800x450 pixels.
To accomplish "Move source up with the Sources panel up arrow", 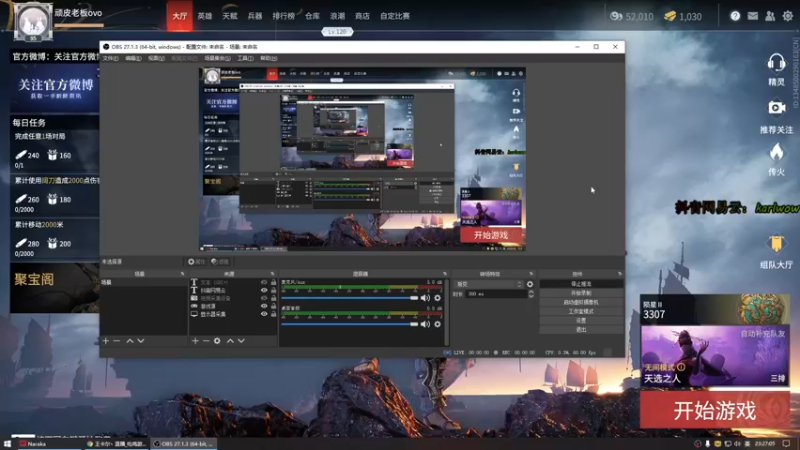I will pos(230,341).
